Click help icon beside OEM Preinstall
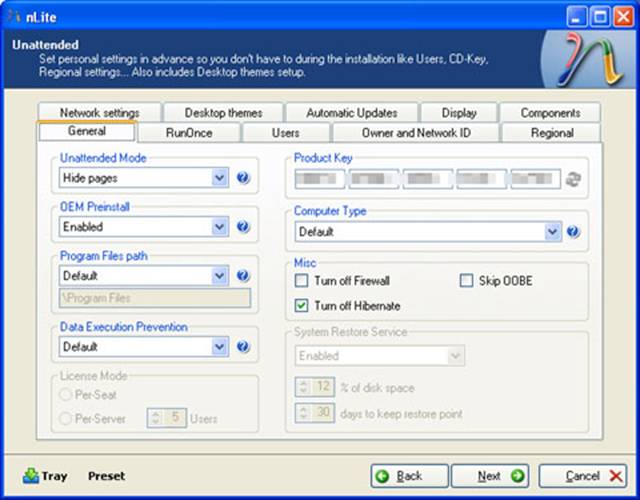This screenshot has width=640, height=500. click(243, 227)
